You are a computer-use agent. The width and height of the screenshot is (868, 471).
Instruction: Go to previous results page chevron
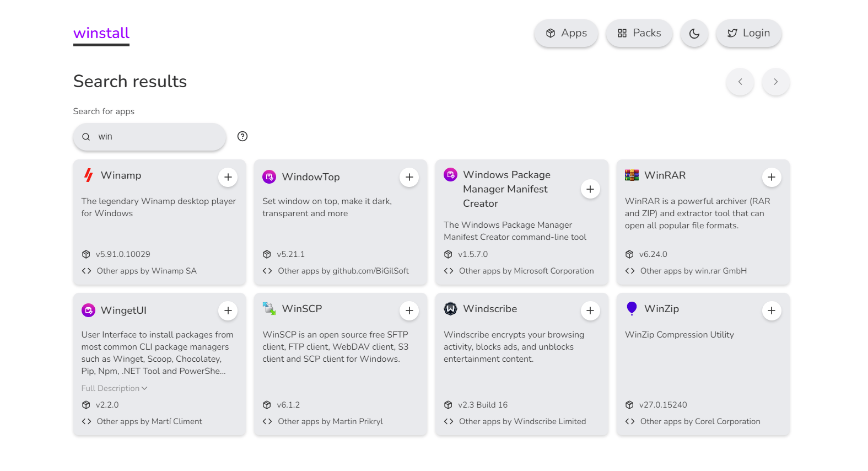pyautogui.click(x=740, y=82)
